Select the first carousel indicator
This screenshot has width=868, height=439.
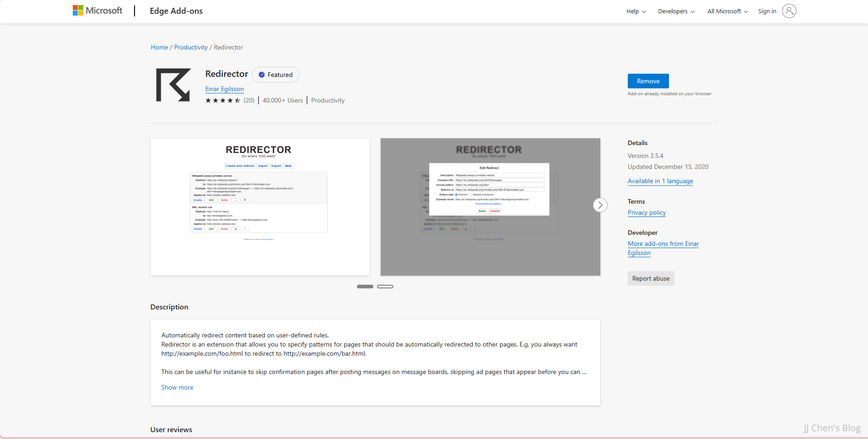point(365,287)
